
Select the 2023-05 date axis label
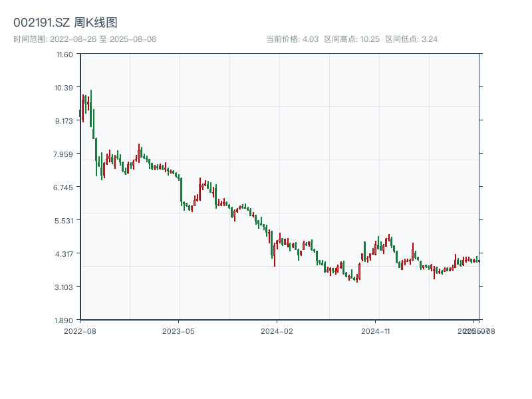click(x=178, y=331)
